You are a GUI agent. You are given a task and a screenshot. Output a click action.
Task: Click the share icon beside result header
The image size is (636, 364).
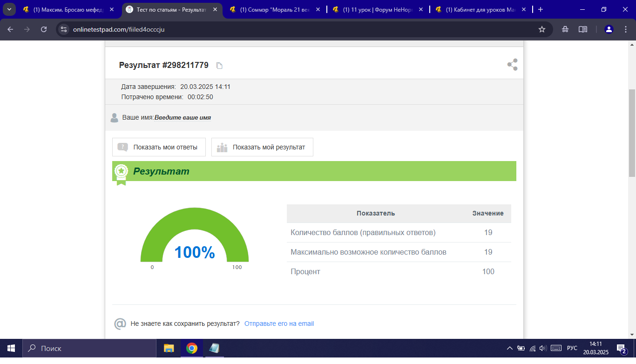click(512, 65)
